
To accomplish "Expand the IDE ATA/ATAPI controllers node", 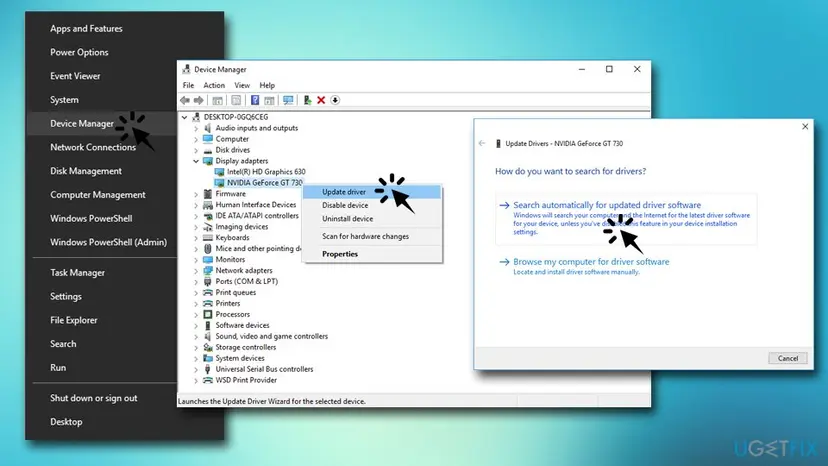I will tap(196, 216).
